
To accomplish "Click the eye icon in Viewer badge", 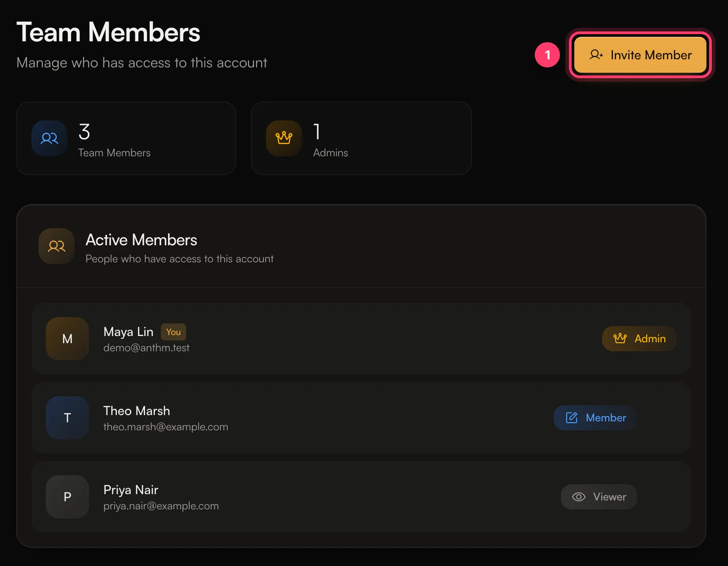I will [x=579, y=497].
